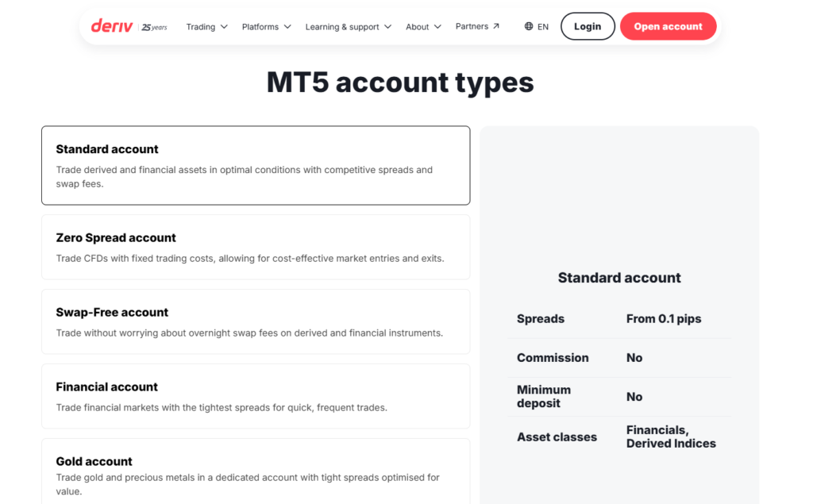This screenshot has width=813, height=504.
Task: Click the 25 years anniversary badge
Action: [x=154, y=27]
